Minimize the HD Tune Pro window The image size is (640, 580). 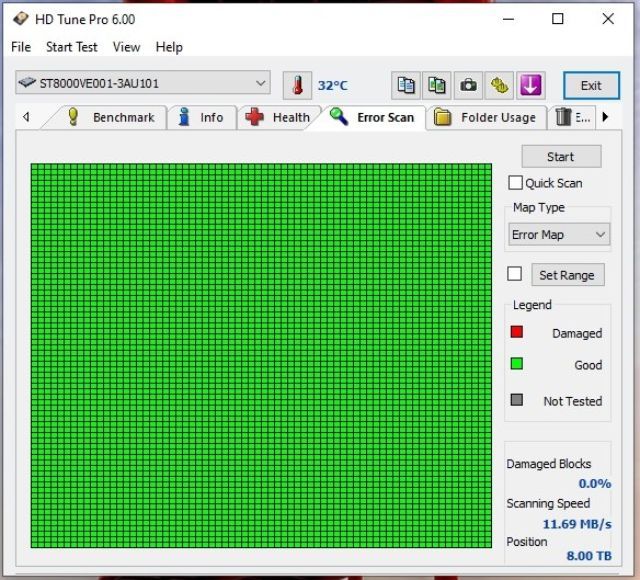(508, 19)
